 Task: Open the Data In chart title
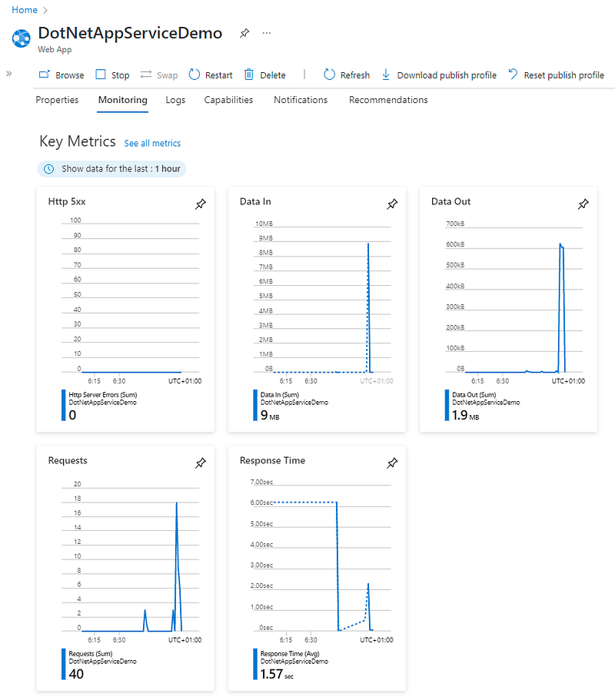(255, 201)
